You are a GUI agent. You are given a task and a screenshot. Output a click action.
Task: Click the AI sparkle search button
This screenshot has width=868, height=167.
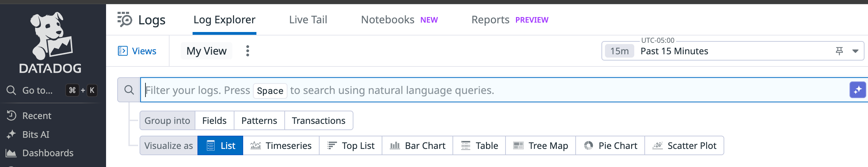click(x=858, y=90)
